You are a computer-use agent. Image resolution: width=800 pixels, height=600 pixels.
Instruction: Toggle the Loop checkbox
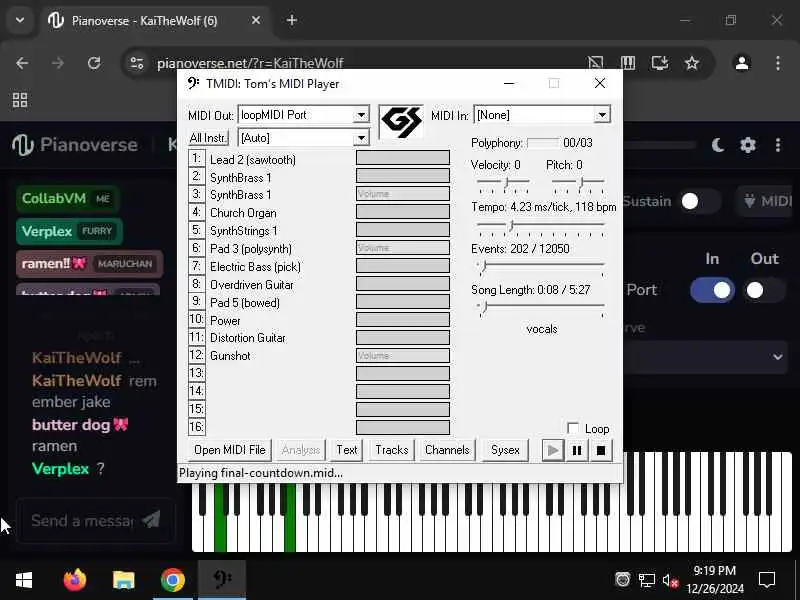click(x=573, y=428)
